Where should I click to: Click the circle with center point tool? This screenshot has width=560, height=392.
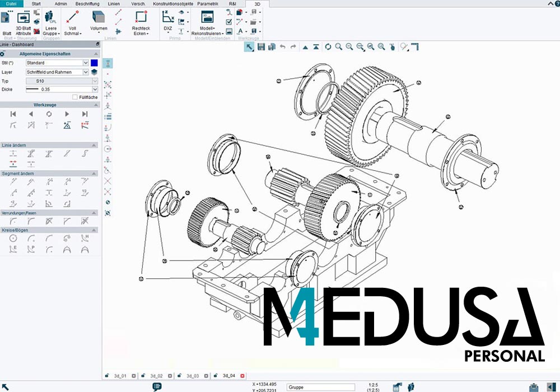pos(13,239)
